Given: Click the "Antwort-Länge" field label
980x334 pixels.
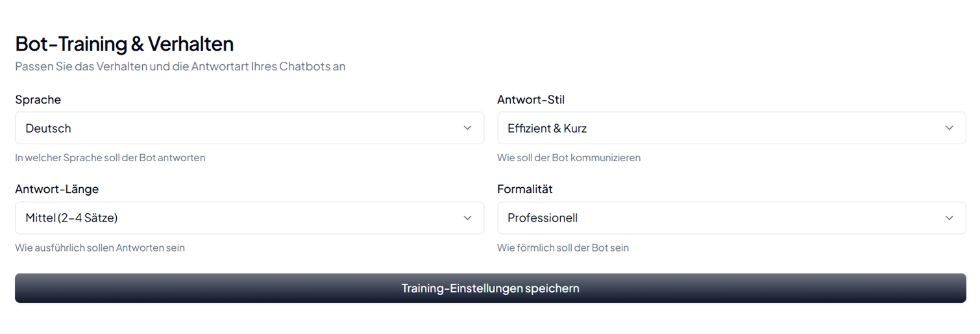Looking at the screenshot, I should tap(57, 189).
